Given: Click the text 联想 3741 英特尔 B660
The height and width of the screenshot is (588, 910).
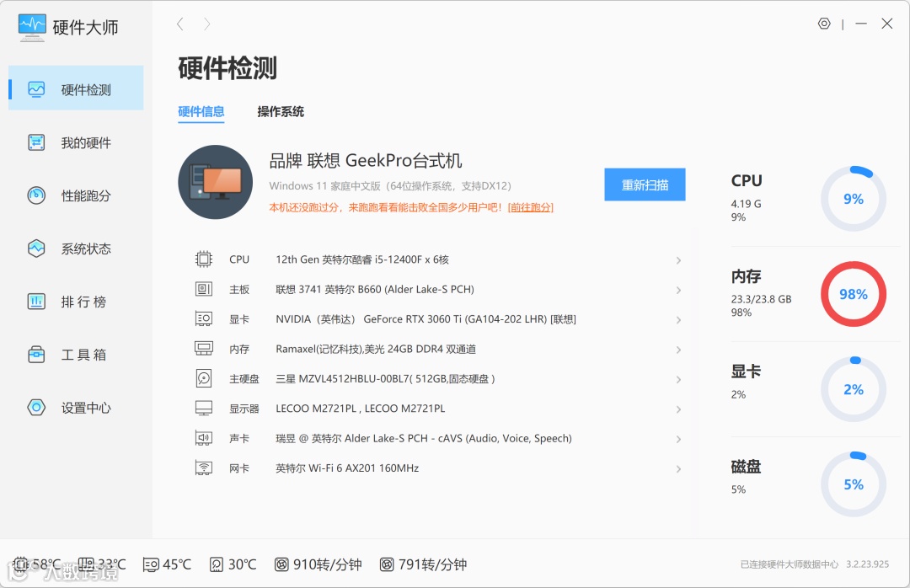Looking at the screenshot, I should (x=329, y=289).
